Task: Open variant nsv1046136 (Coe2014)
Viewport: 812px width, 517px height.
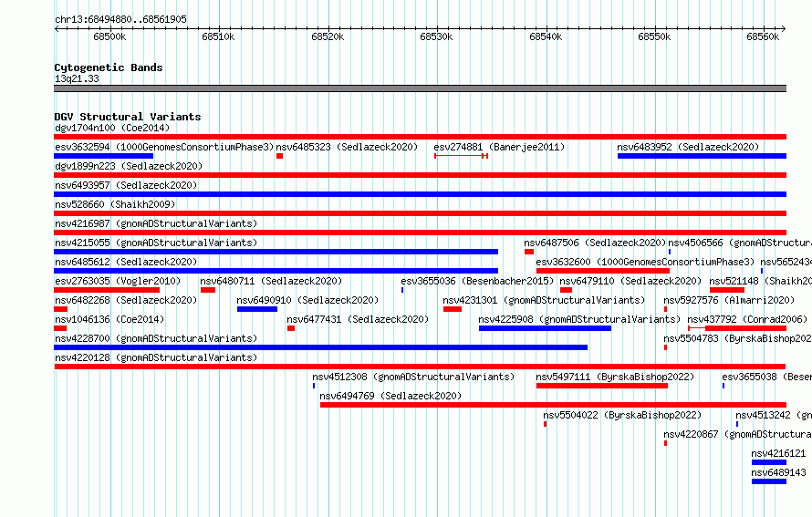Action: pyautogui.click(x=109, y=319)
